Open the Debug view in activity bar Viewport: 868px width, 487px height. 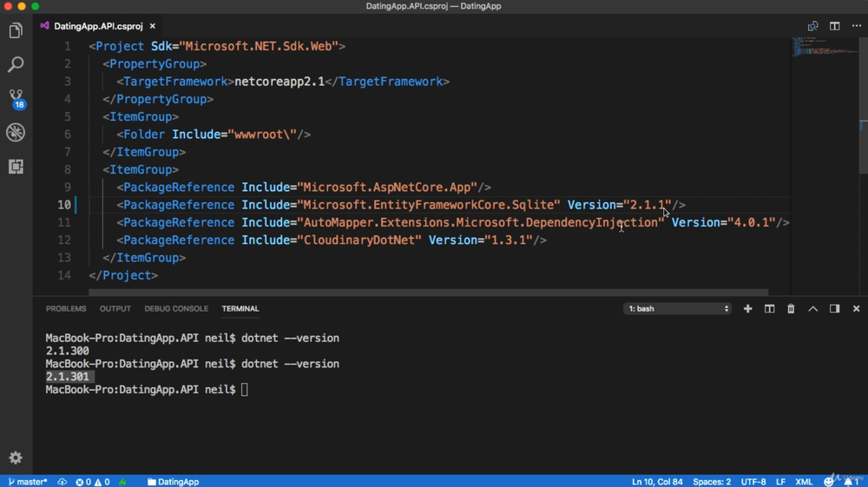point(16,132)
